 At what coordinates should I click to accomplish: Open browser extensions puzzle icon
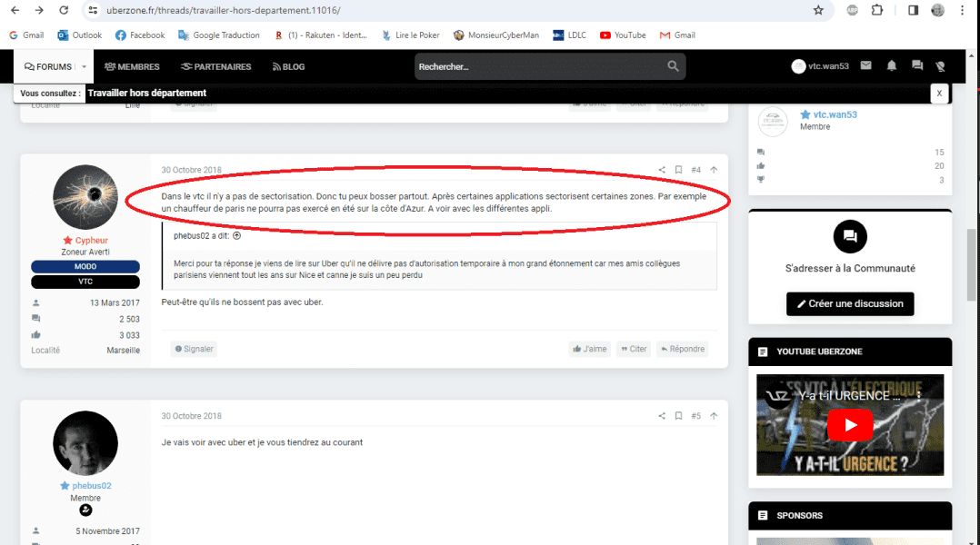(877, 10)
